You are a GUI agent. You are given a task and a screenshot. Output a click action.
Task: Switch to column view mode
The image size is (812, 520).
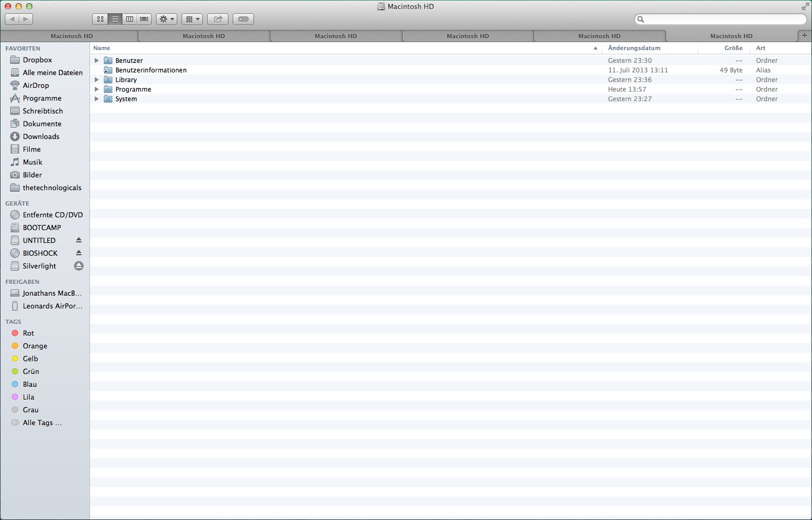click(129, 19)
